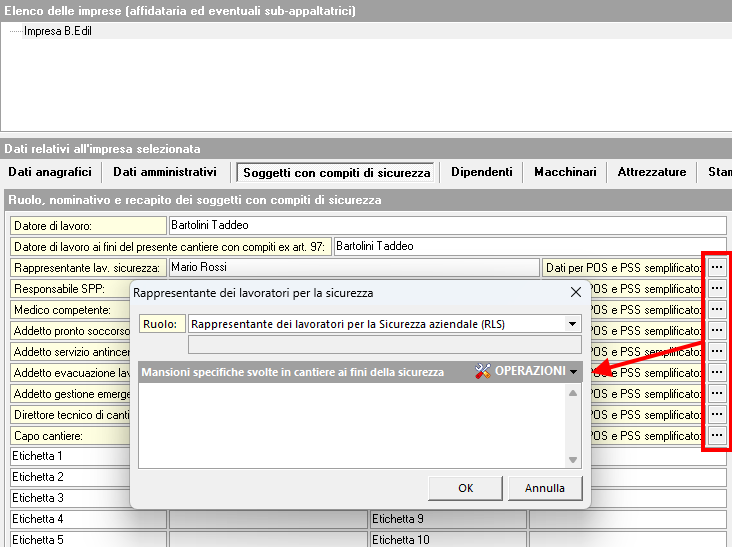Click ellipsis button on Responsabile SPP row
Screen dimensions: 732x547
(x=716, y=289)
